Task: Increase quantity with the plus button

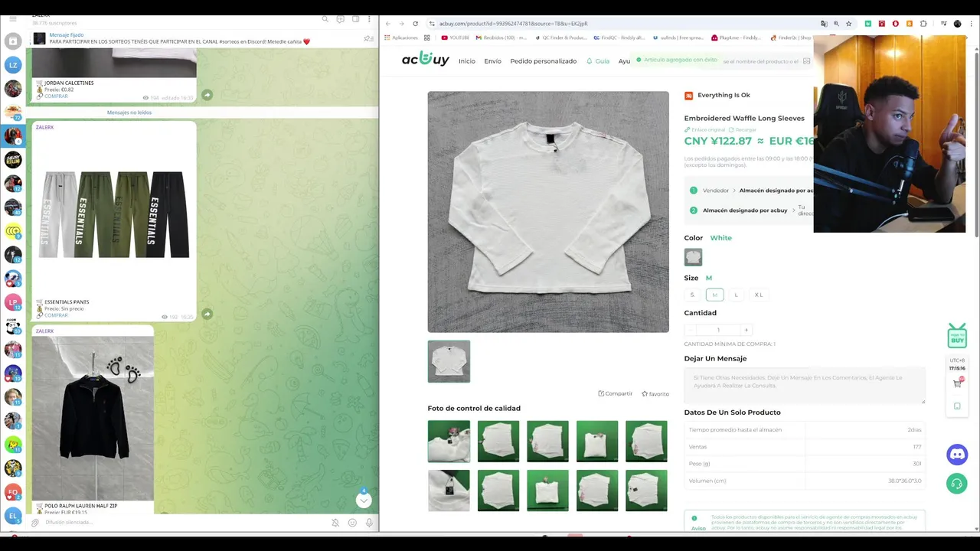Action: pos(746,330)
